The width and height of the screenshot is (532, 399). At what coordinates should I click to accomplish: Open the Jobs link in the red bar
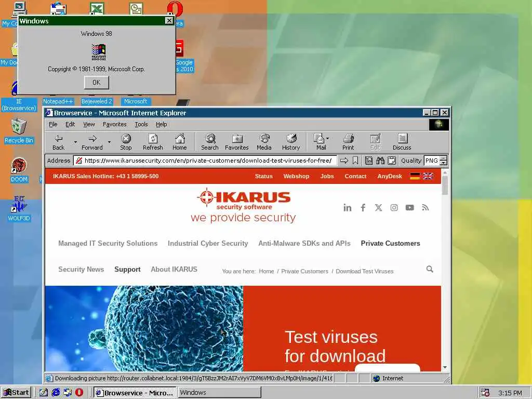[x=327, y=176]
